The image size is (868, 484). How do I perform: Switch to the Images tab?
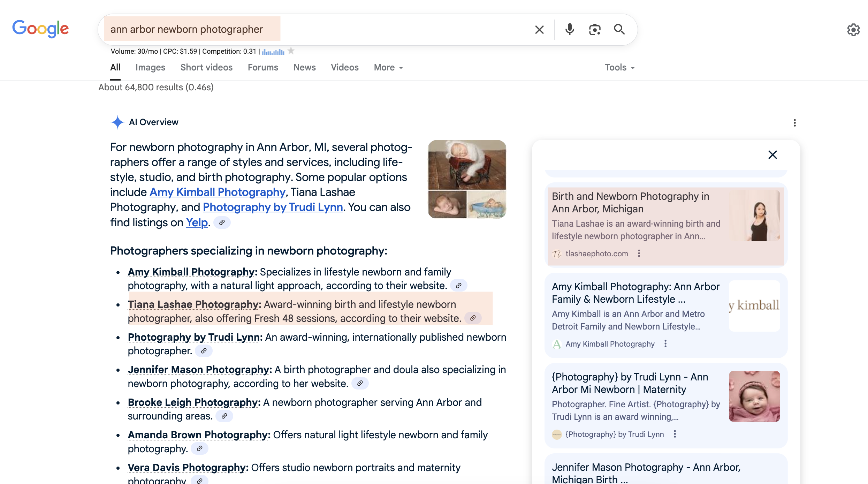(x=150, y=68)
